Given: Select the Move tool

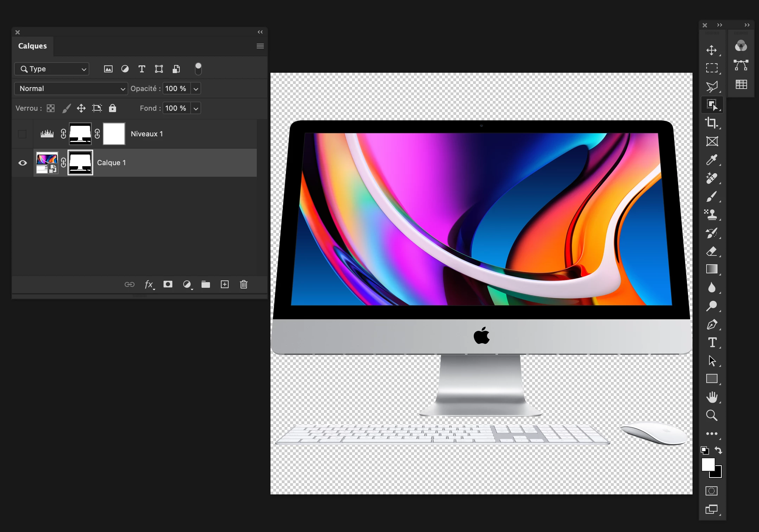Looking at the screenshot, I should pos(712,50).
